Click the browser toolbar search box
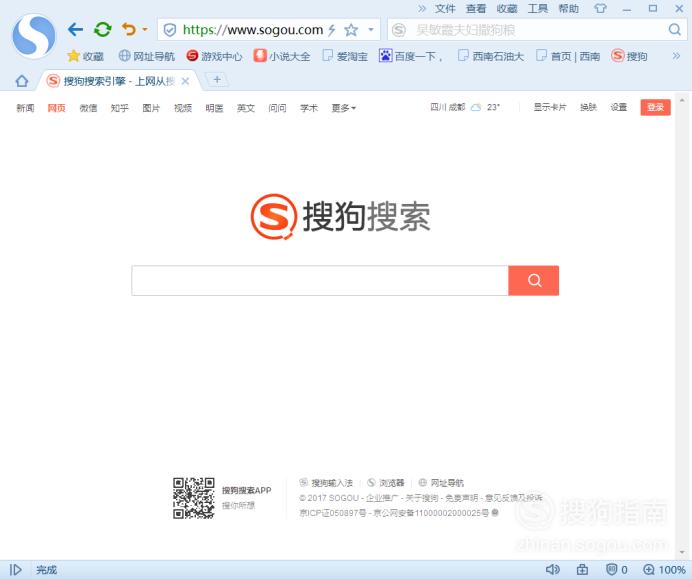 pyautogui.click(x=536, y=30)
